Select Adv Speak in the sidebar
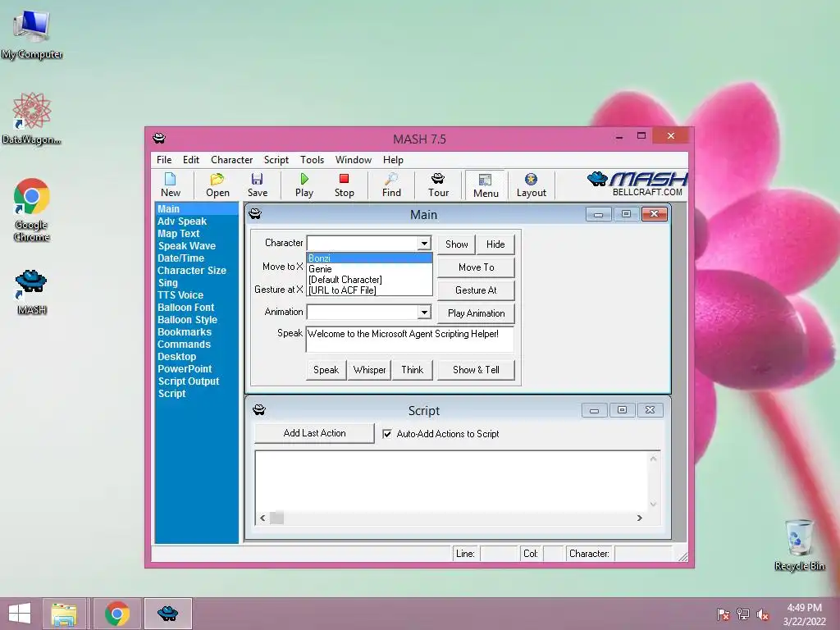 tap(182, 221)
